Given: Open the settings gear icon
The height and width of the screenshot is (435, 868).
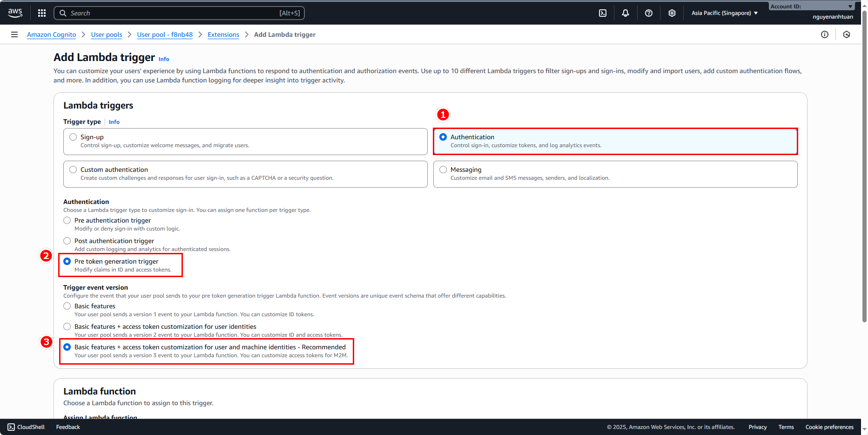Looking at the screenshot, I should 672,13.
